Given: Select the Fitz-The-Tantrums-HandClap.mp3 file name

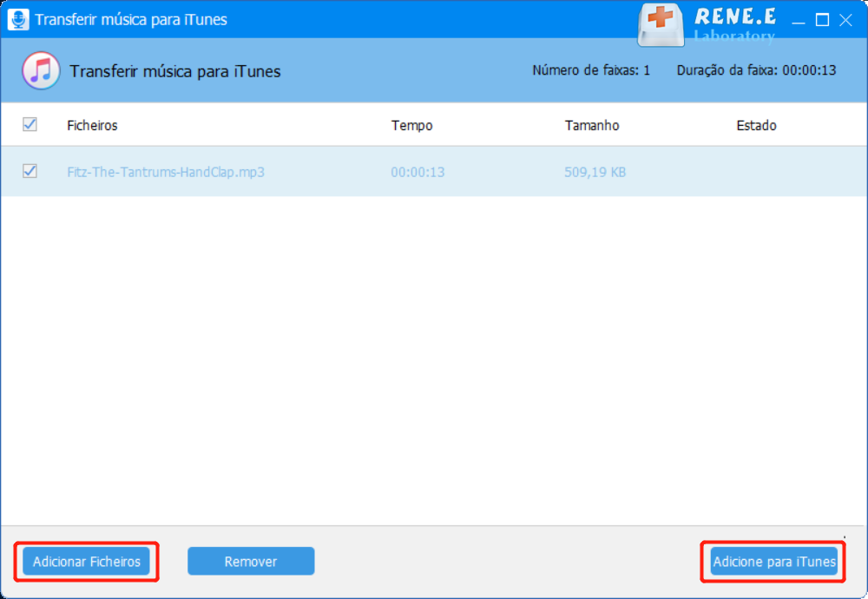Looking at the screenshot, I should coord(166,172).
